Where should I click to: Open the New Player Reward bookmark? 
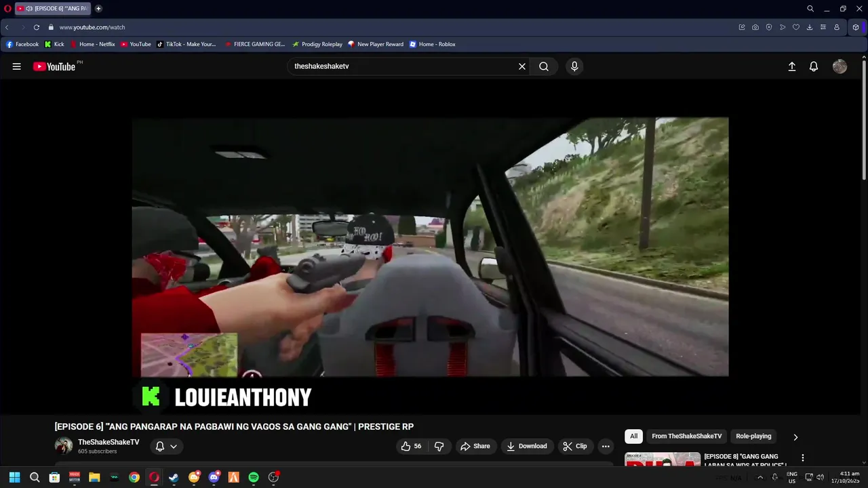coord(376,44)
